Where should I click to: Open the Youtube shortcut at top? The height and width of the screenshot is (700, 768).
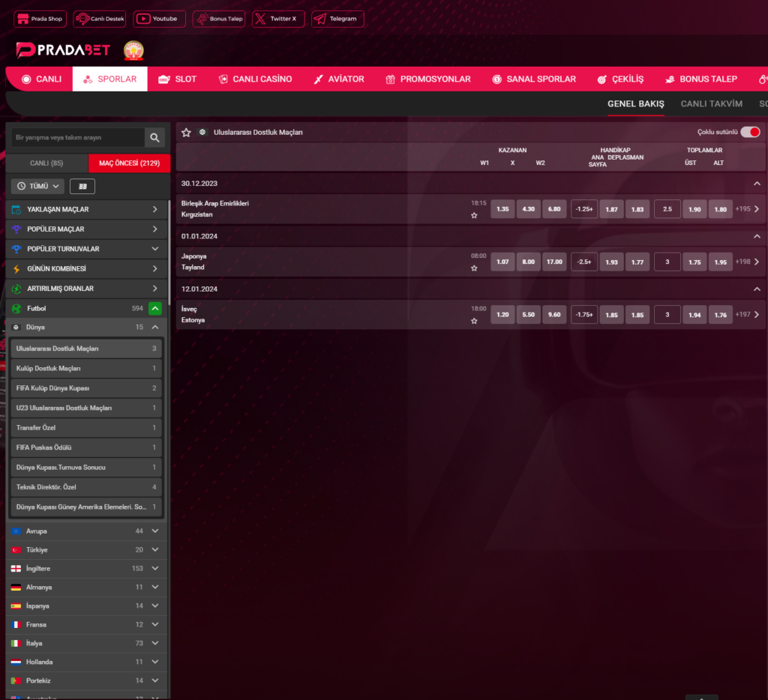159,19
